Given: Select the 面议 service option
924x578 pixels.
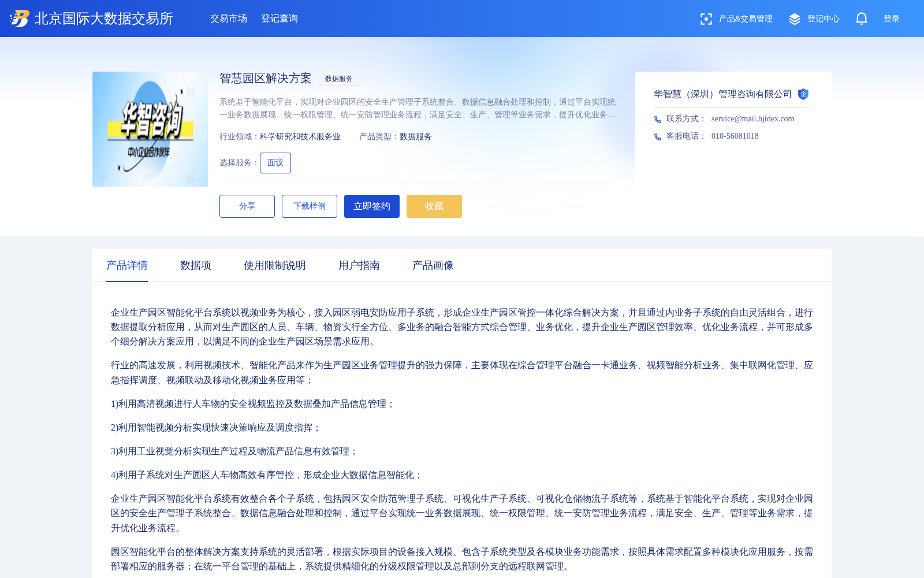Looking at the screenshot, I should [x=275, y=163].
